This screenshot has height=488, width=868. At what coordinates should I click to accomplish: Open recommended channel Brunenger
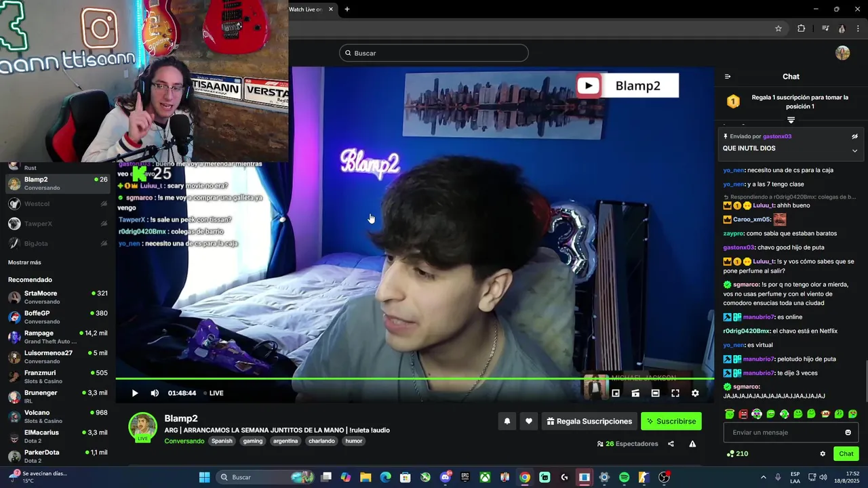58,396
